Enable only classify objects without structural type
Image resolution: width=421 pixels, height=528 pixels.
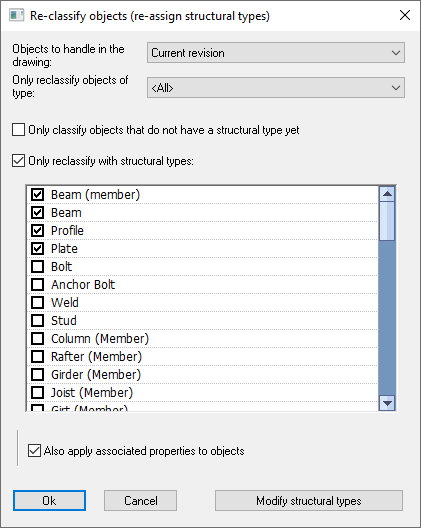pos(18,130)
